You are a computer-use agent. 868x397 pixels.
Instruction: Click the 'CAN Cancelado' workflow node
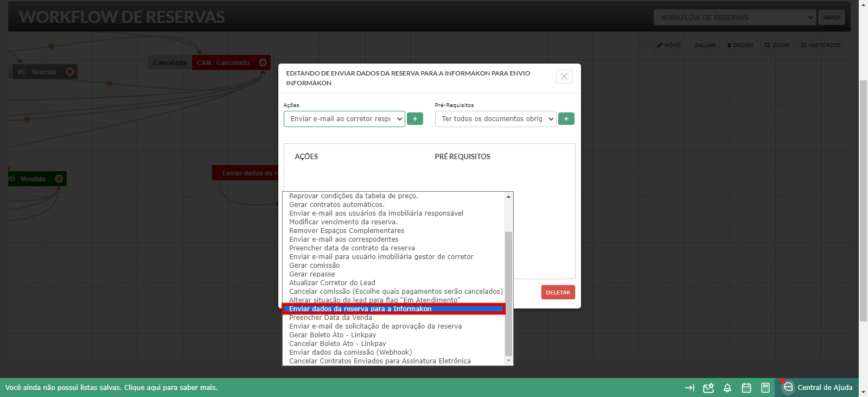(x=231, y=62)
